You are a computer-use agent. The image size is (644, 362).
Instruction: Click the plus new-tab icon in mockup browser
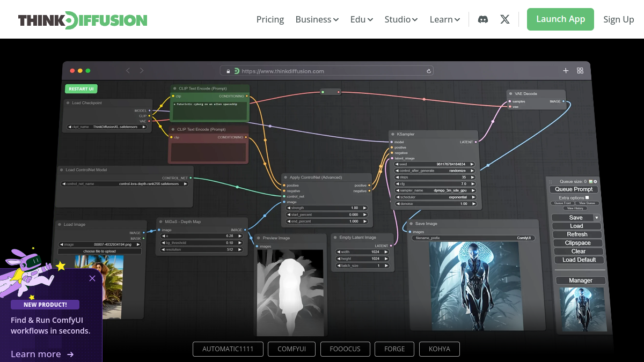pos(565,70)
